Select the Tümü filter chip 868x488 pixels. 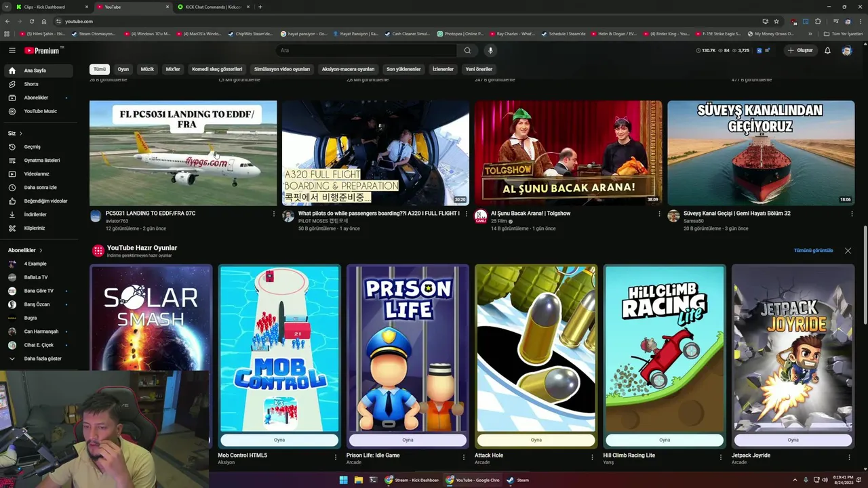click(x=100, y=69)
